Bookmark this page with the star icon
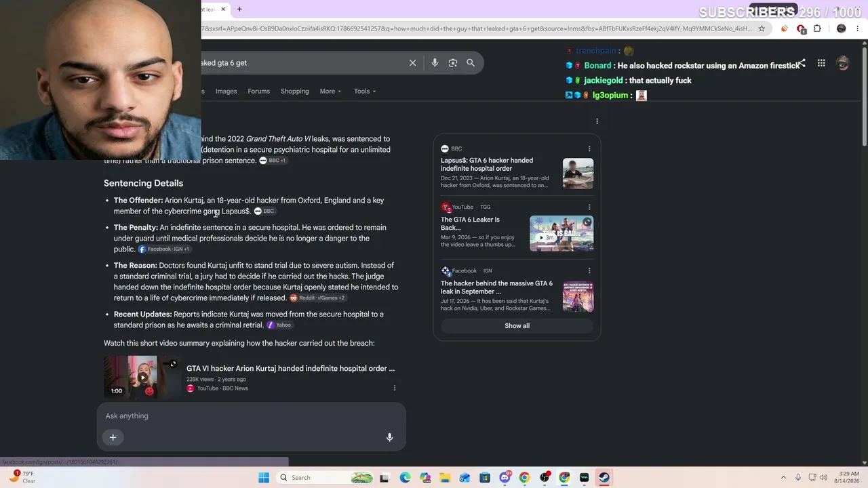This screenshot has width=868, height=488. [762, 28]
